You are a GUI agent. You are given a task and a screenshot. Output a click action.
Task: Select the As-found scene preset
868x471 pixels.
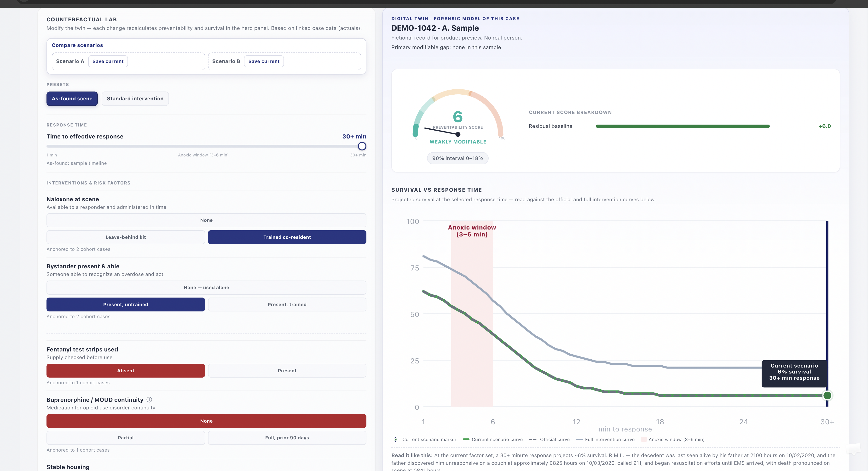(72, 99)
